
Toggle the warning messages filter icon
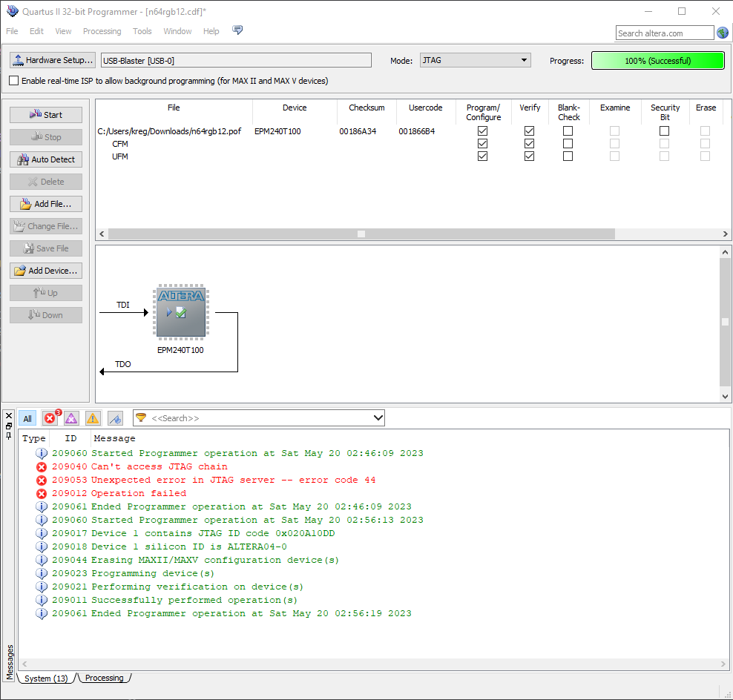pyautogui.click(x=93, y=418)
